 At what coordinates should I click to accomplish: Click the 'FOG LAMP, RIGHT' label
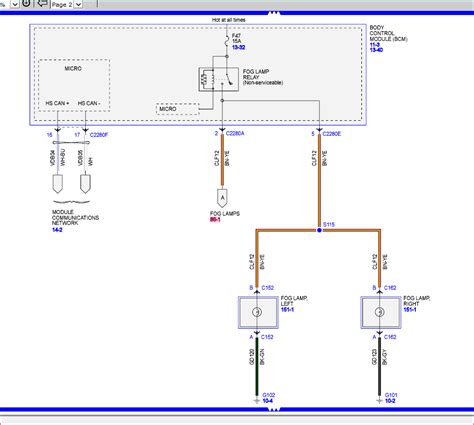tap(417, 301)
